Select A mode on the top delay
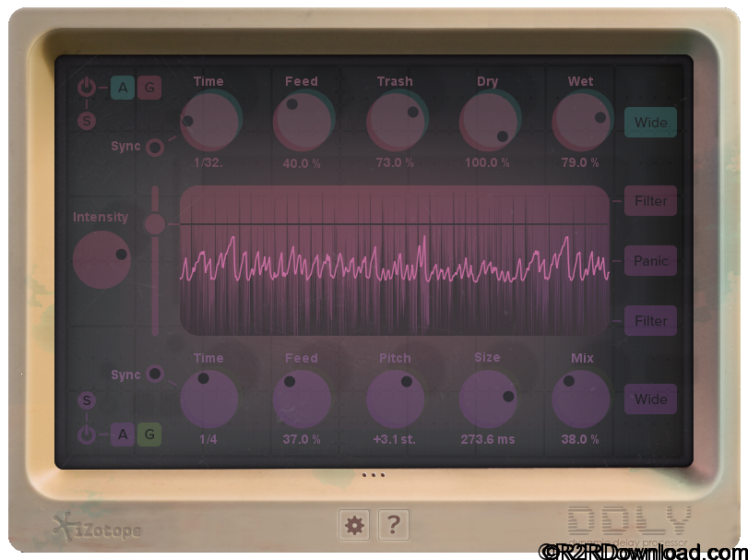The width and height of the screenshot is (748, 560). pos(123,88)
